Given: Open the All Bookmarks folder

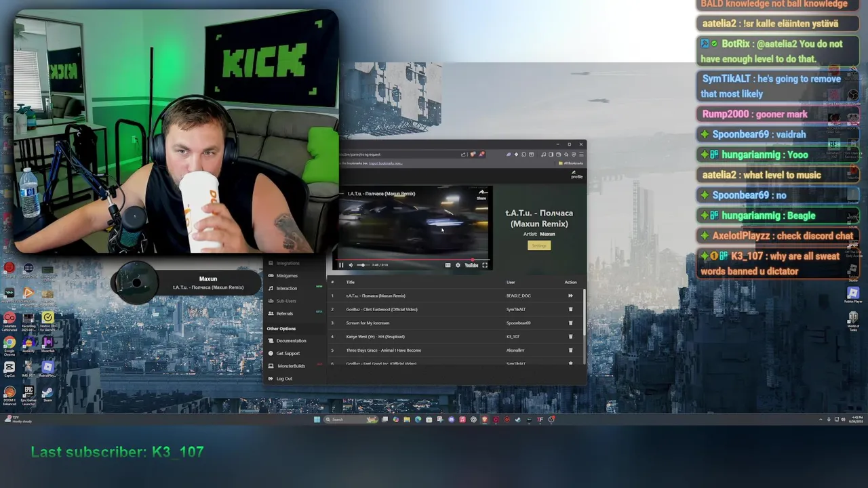Looking at the screenshot, I should 570,163.
